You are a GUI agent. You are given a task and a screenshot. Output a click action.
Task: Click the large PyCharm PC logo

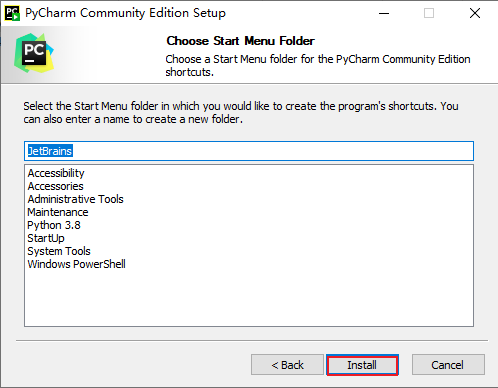coord(34,53)
